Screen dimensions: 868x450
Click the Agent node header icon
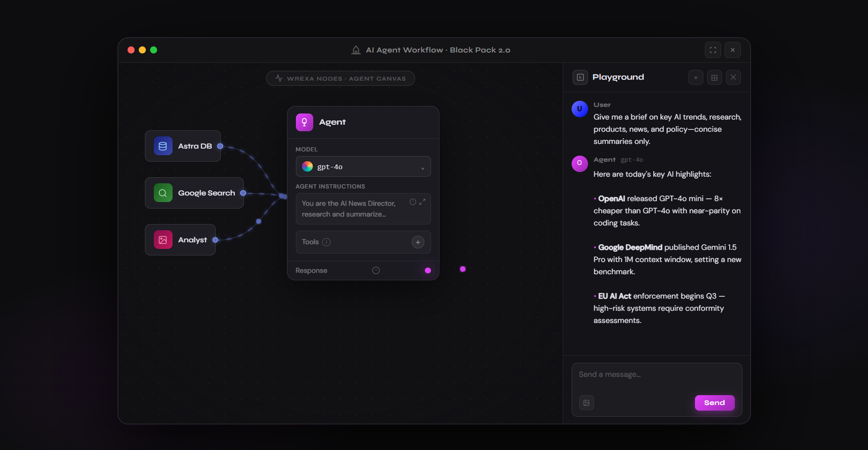[x=304, y=122]
